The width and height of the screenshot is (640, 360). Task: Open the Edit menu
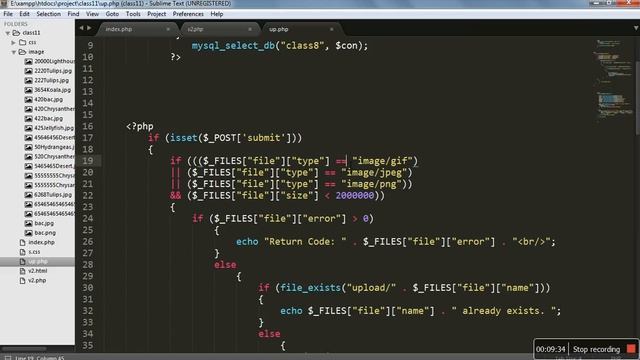(24, 14)
